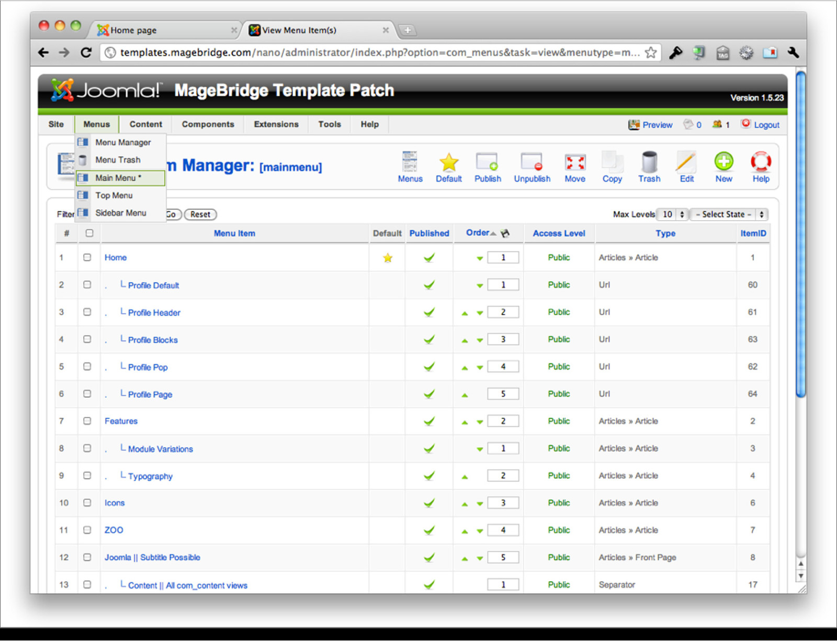Open the Tools menu
Screen dimensions: 837x644
pos(330,124)
